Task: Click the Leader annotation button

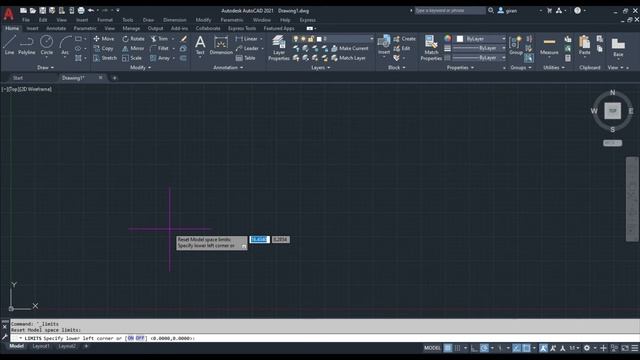Action: pos(247,48)
